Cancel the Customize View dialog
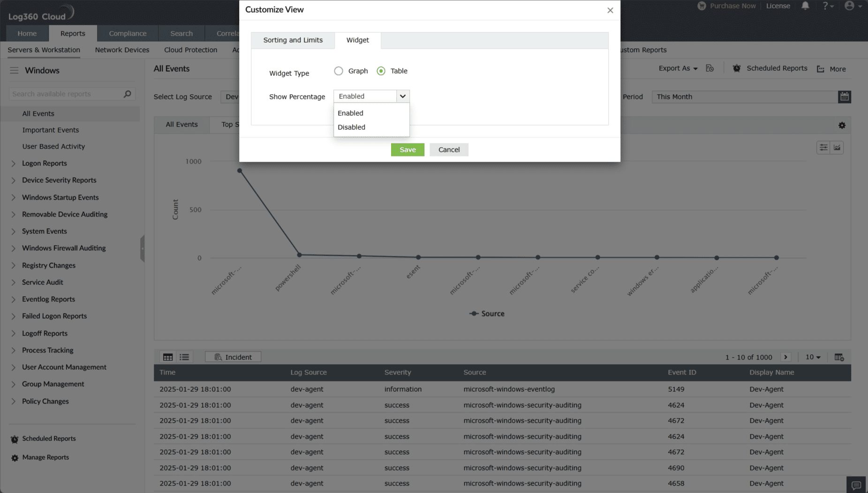 click(449, 149)
